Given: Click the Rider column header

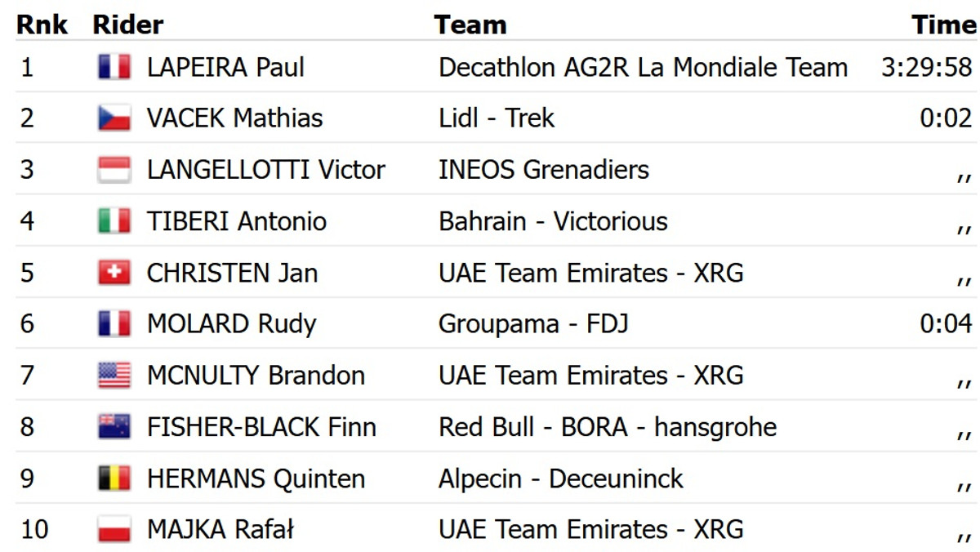Looking at the screenshot, I should click(x=128, y=24).
